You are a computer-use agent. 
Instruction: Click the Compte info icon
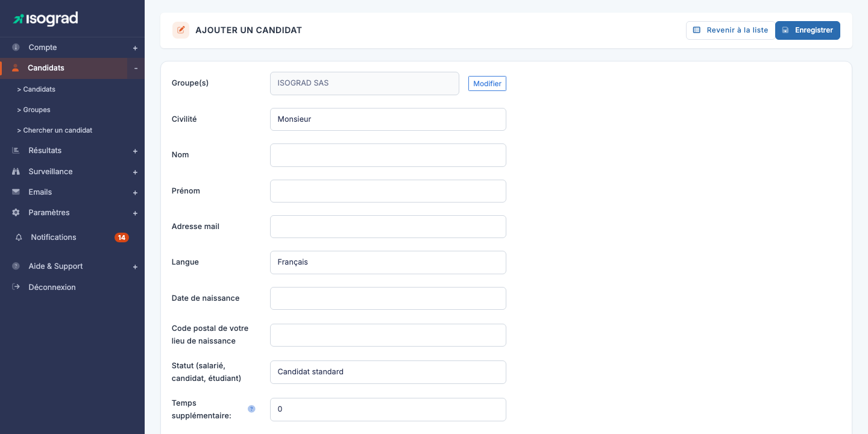click(16, 47)
